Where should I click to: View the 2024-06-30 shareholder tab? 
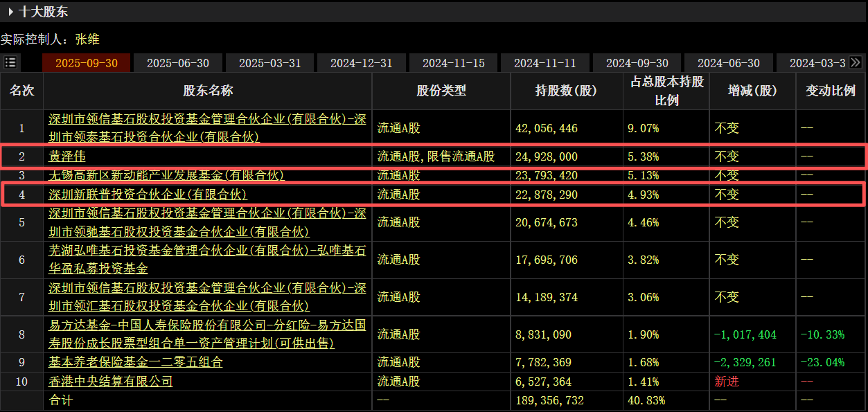coord(728,63)
